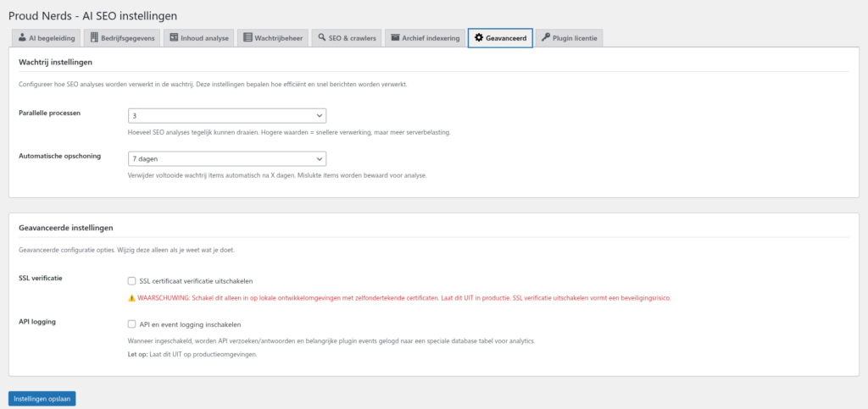
Task: Click the magnifier icon on SEO & crawlers
Action: point(322,38)
